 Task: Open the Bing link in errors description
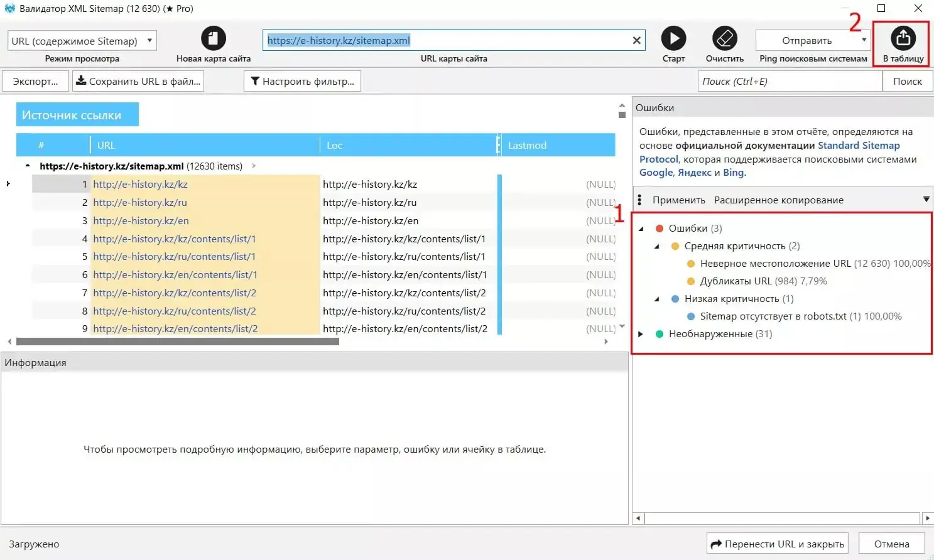click(x=733, y=173)
